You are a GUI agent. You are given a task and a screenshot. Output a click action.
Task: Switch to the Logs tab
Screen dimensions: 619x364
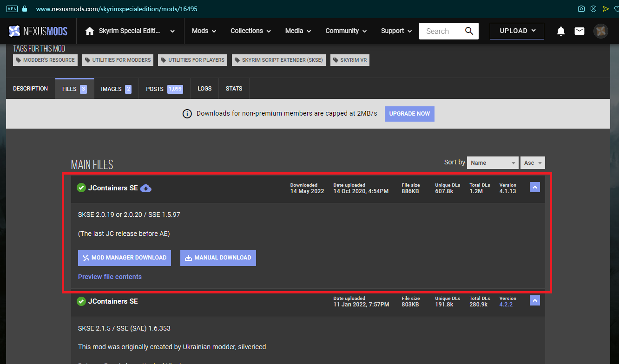(204, 89)
